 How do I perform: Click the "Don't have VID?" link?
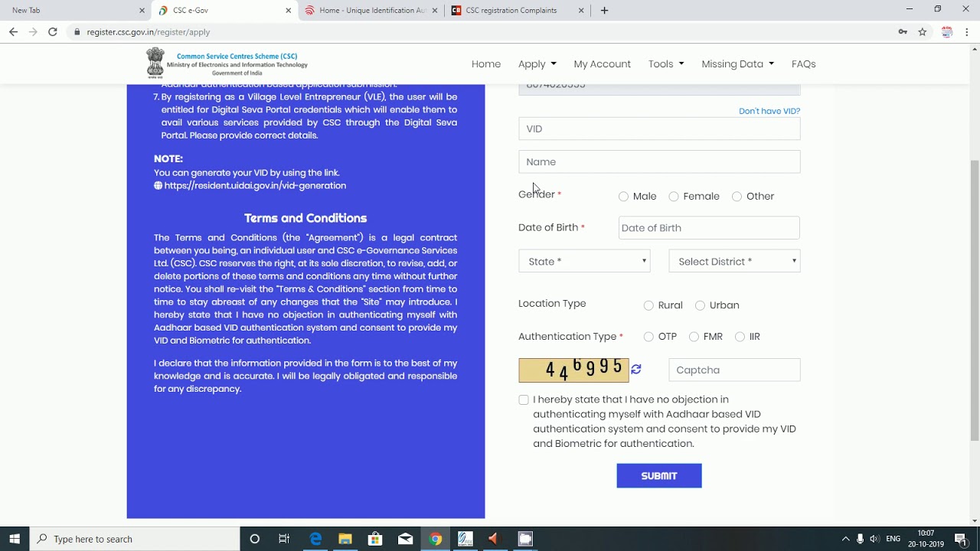pyautogui.click(x=769, y=111)
